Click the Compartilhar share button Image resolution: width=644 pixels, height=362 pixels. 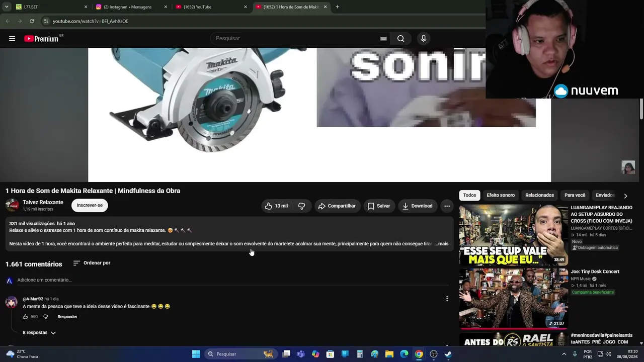point(337,206)
